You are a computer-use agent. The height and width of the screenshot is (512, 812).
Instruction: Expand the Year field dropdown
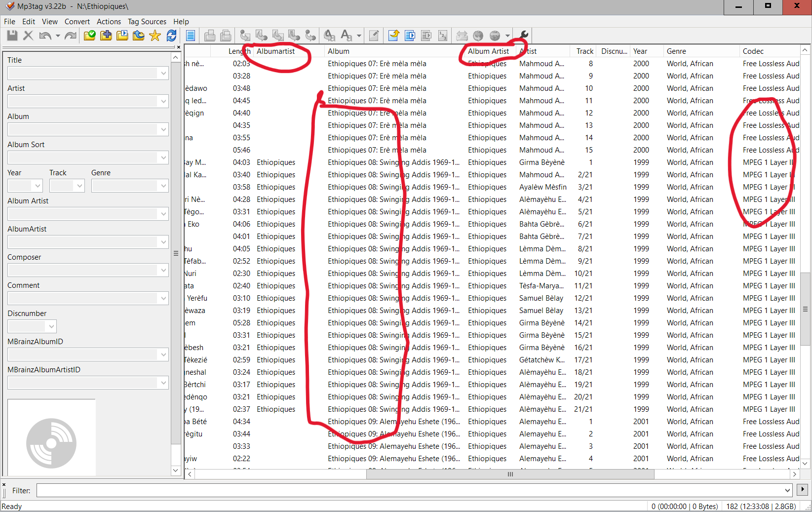click(38, 186)
